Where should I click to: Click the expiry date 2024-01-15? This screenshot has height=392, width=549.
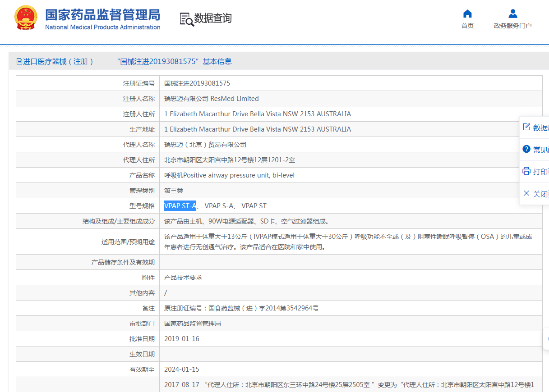[x=182, y=369]
